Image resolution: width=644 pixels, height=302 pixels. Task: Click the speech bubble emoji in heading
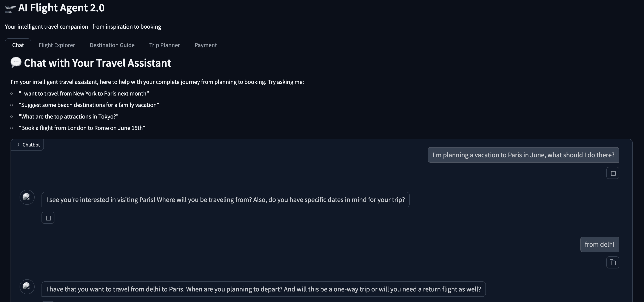tap(16, 63)
